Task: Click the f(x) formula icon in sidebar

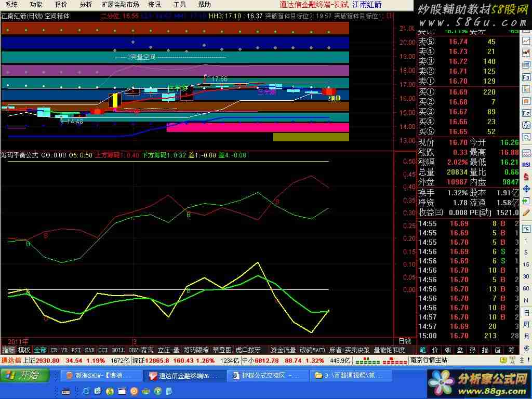Action: point(526,125)
